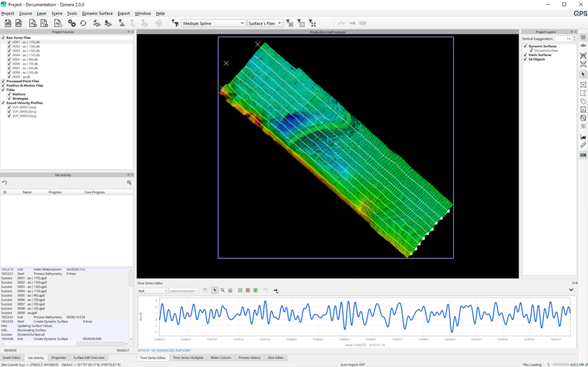Select the pointer tool in right toolbar

[583, 75]
